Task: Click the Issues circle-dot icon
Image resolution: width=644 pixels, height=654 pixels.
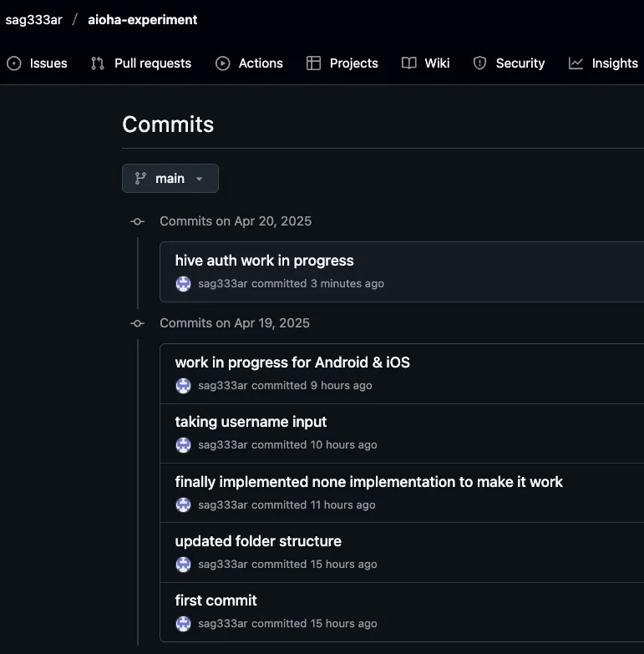Action: coord(14,63)
